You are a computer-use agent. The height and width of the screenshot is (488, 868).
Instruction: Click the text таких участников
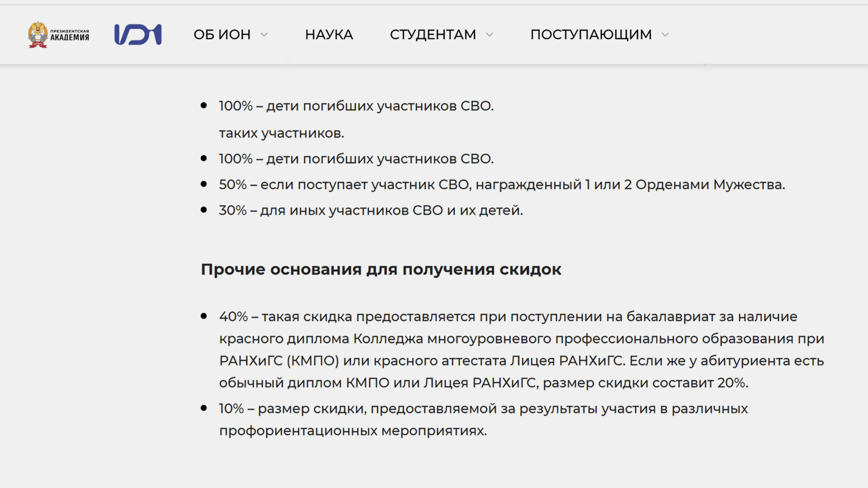[281, 134]
